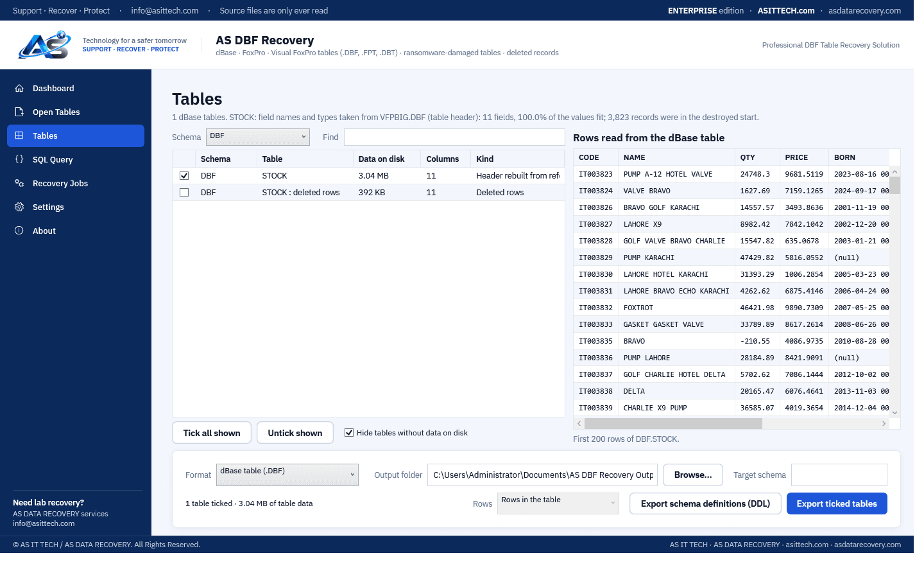This screenshot has width=924, height=578.
Task: Click the Open Tables file icon
Action: click(19, 112)
